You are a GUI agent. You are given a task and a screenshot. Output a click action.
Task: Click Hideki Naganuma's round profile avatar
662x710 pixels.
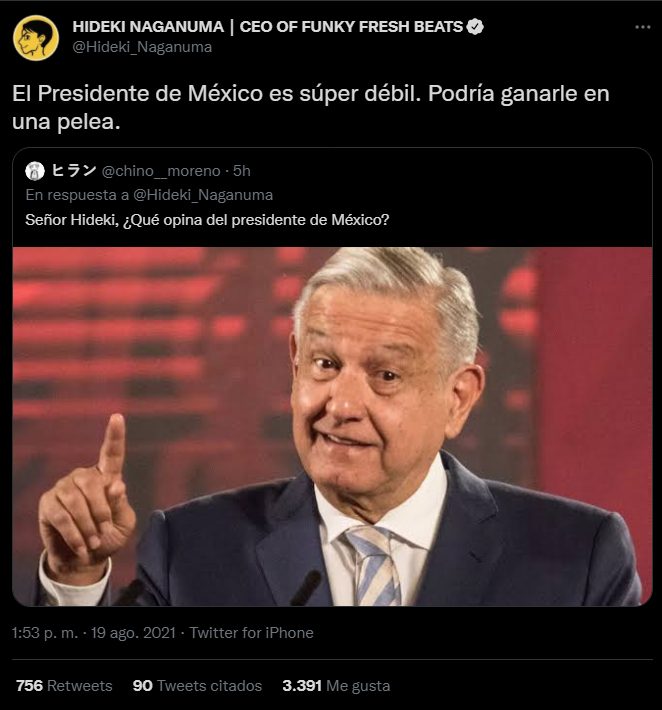(35, 37)
